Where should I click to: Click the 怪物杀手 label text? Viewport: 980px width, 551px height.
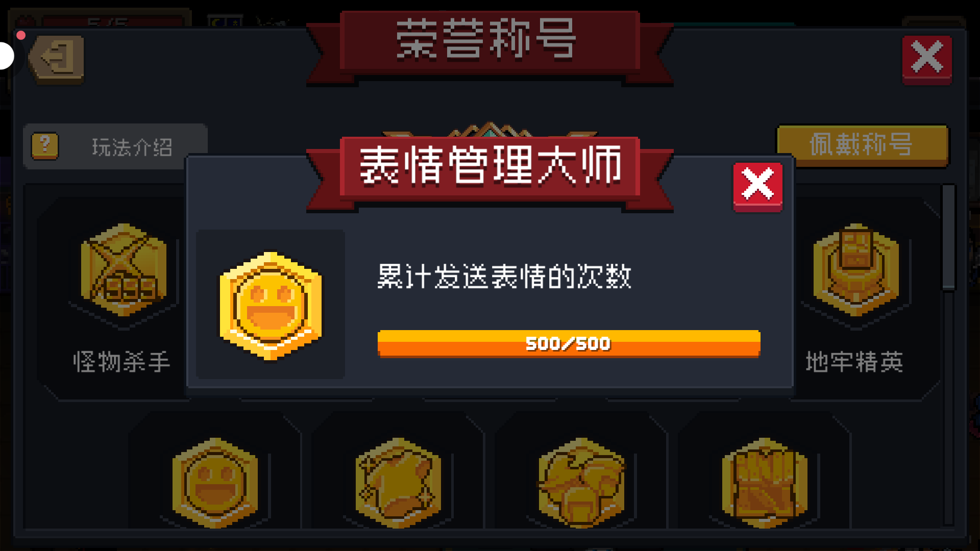(x=121, y=362)
